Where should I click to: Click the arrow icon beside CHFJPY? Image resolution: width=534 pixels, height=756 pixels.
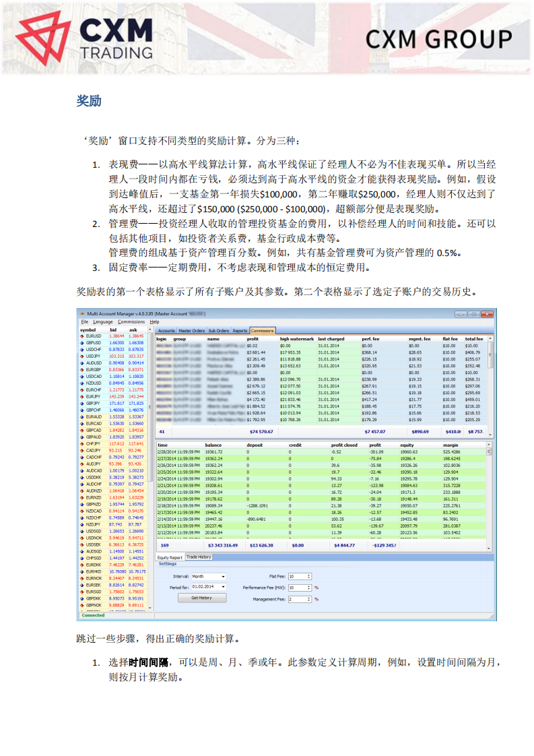(82, 444)
